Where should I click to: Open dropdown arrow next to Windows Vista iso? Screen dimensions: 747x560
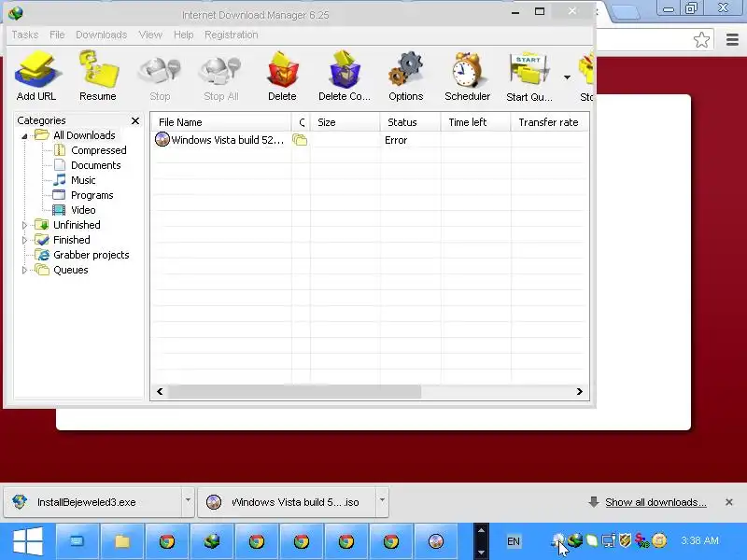point(382,500)
